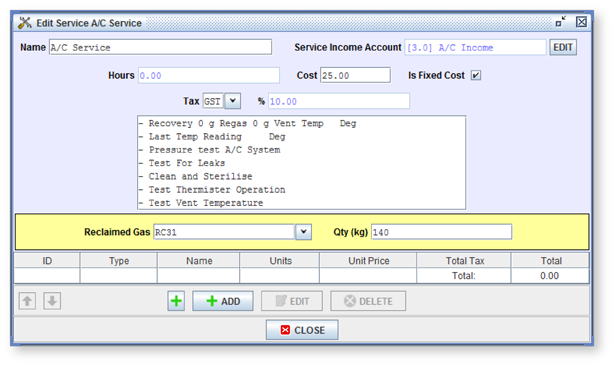Toggle the Is Fixed Cost checkbox
Screen dimensions: 614x366
tap(476, 75)
